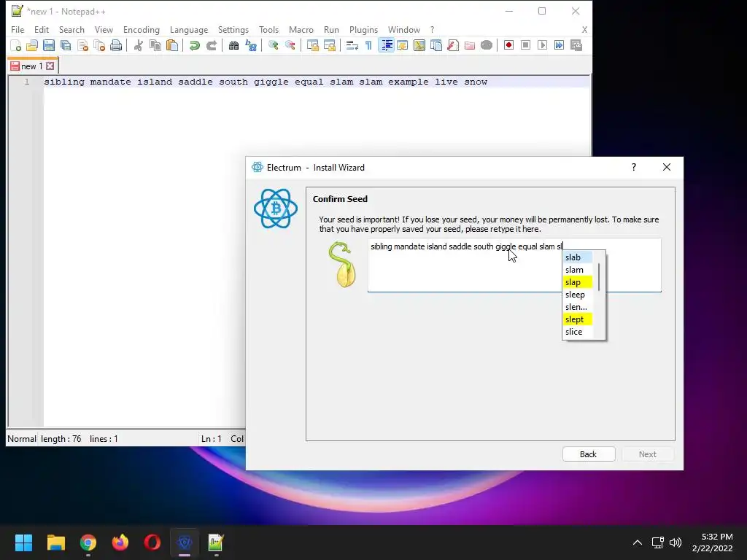
Task: Undo with the green arrow icon
Action: (194, 45)
